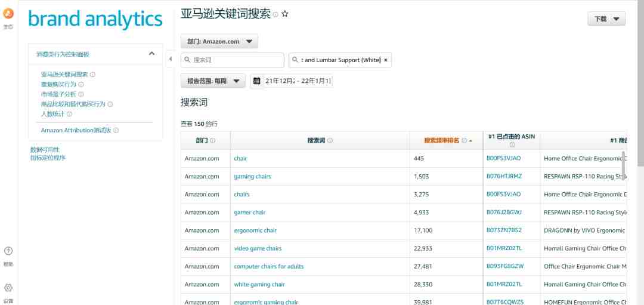Open the 下载 download dropdown
Image resolution: width=644 pixels, height=305 pixels.
[x=606, y=19]
